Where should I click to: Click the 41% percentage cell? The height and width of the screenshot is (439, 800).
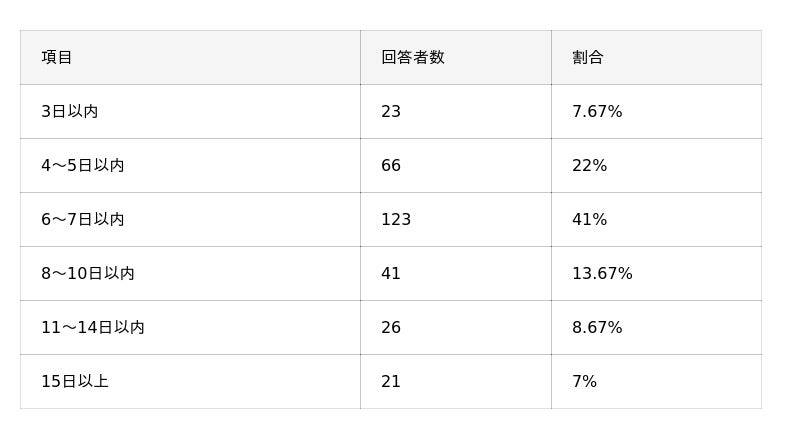coord(589,220)
